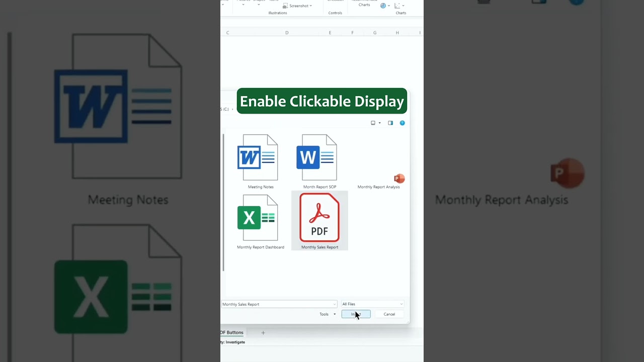The height and width of the screenshot is (362, 644).
Task: Expand the view options dropdown arrow
Action: tap(379, 123)
